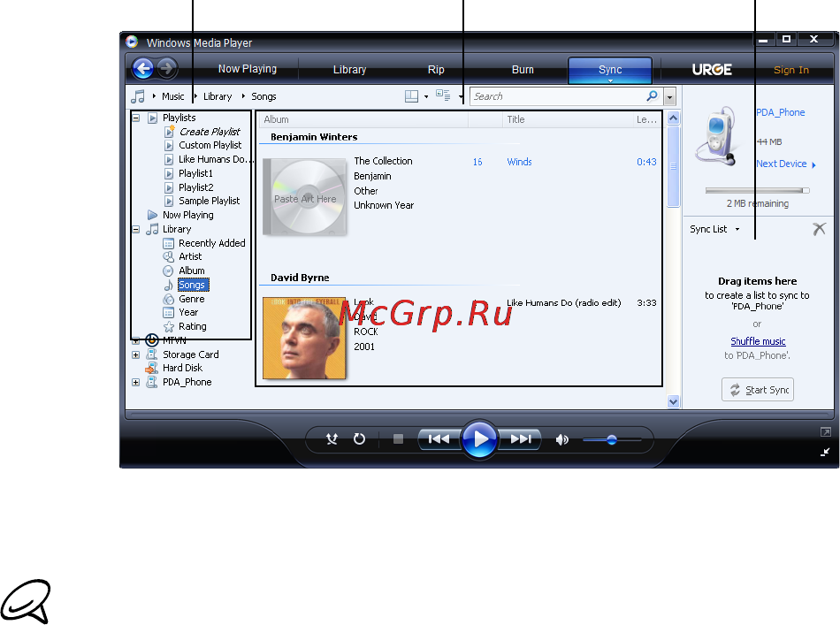Browse the Library by Genre
The height and width of the screenshot is (625, 840).
coord(191,299)
